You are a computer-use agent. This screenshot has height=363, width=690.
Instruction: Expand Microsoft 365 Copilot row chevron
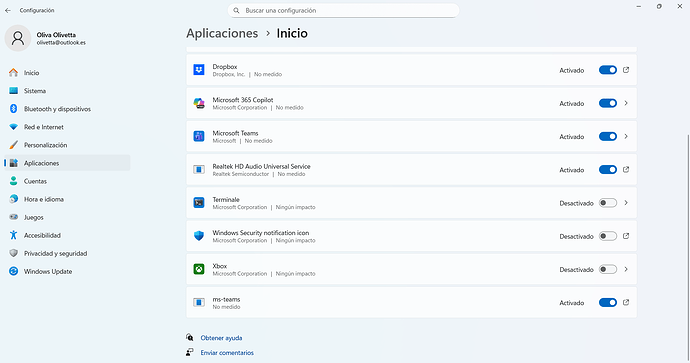[x=626, y=103]
